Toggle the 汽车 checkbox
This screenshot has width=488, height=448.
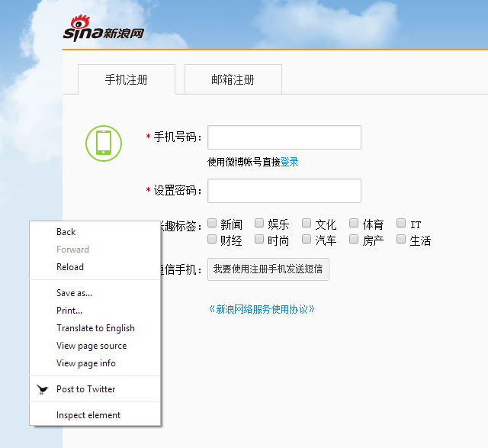point(307,240)
